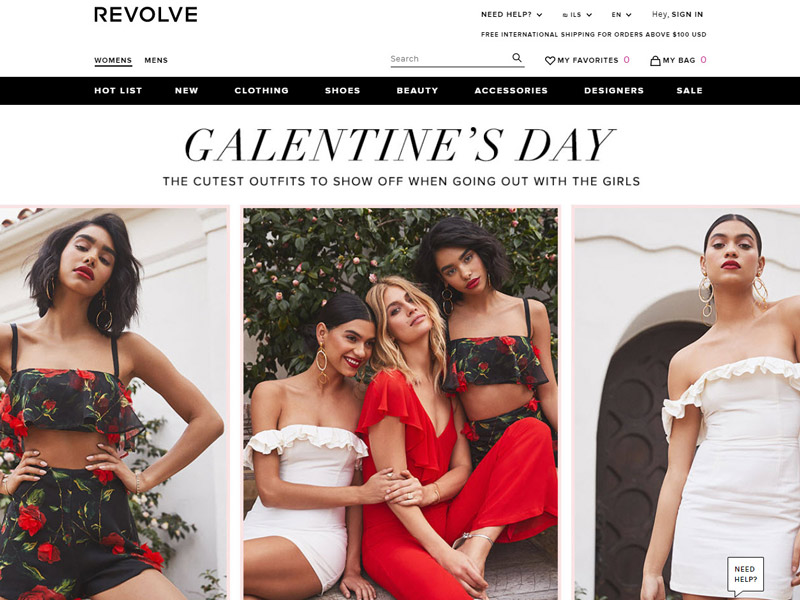Viewport: 800px width, 600px height.
Task: Open the My Bag shopping bag icon
Action: pos(655,60)
